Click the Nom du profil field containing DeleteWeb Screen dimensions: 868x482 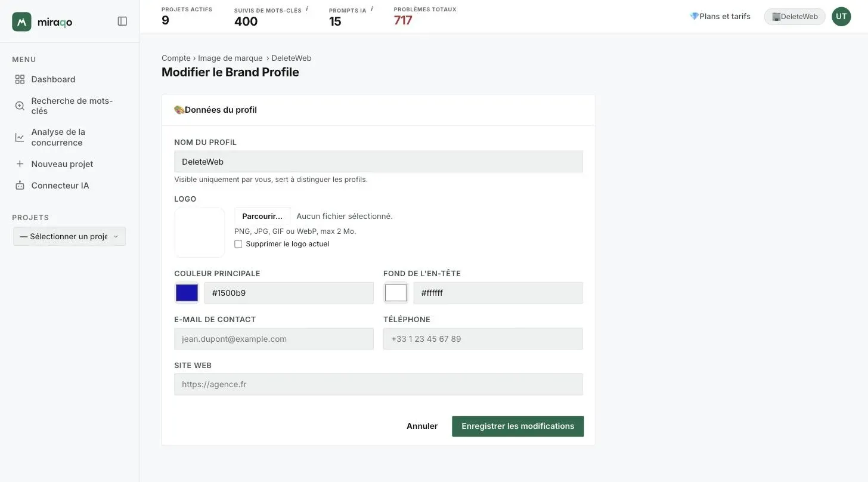pyautogui.click(x=379, y=162)
